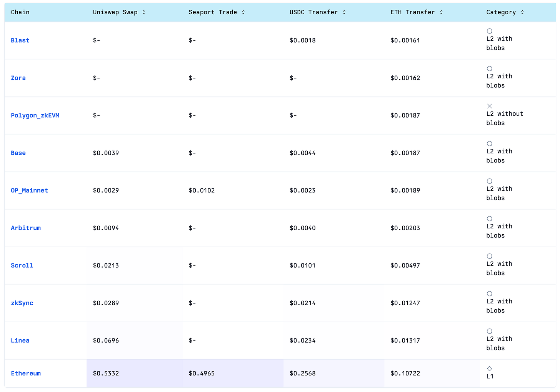Sort by Seaport Trade column arrows
This screenshot has width=560, height=392.
[x=243, y=12]
